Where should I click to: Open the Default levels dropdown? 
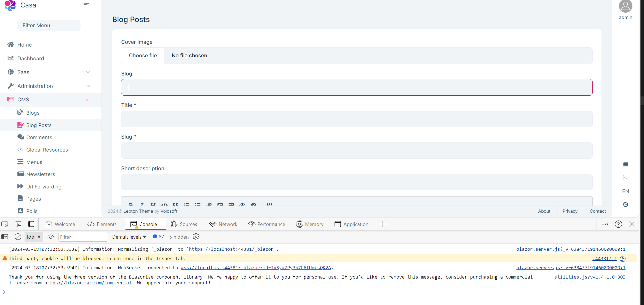(129, 237)
